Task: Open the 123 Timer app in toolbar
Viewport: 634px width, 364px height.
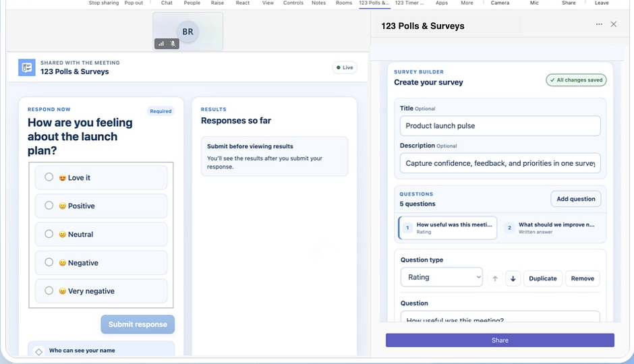Action: tap(409, 3)
